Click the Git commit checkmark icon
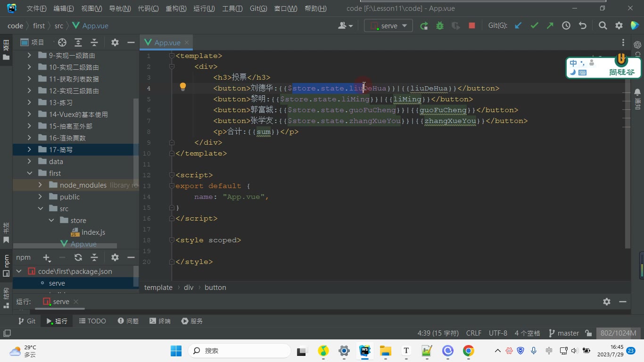 click(x=534, y=26)
